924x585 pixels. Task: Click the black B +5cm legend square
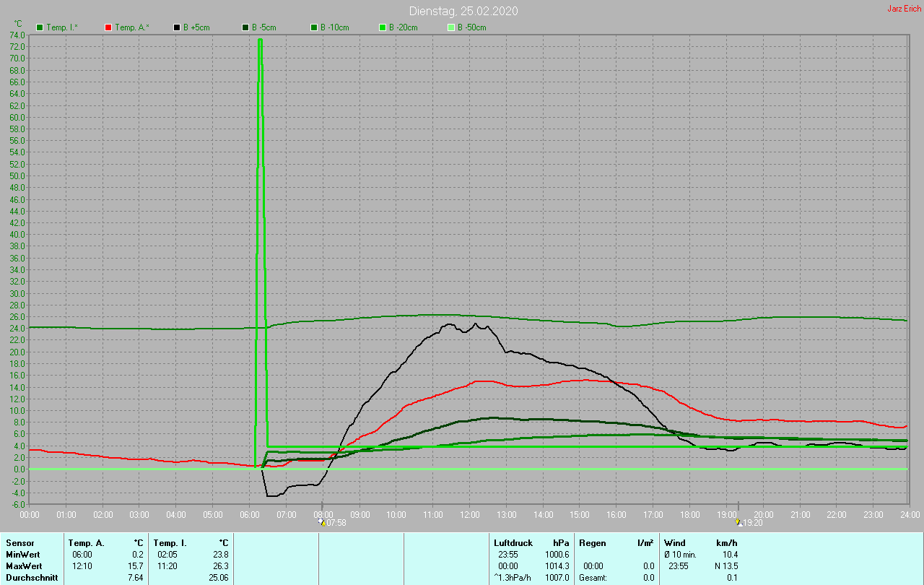coord(177,27)
